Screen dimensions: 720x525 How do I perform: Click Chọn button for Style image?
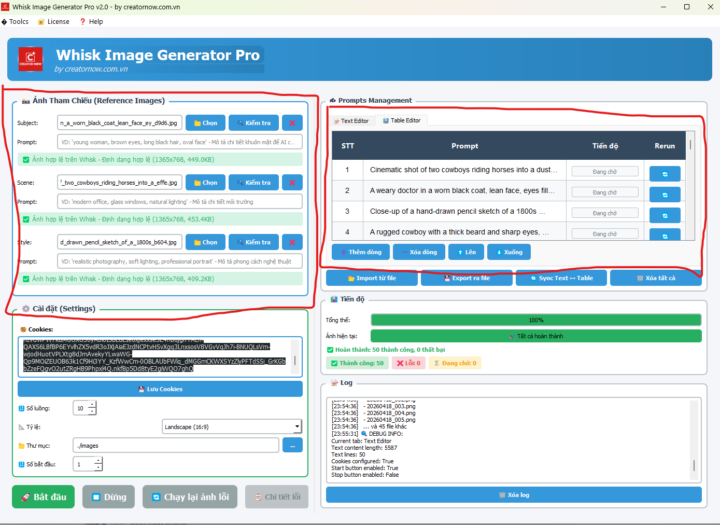[x=205, y=242]
